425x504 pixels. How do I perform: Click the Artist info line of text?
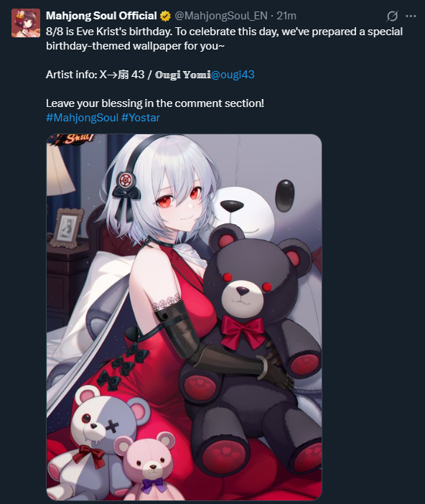(150, 75)
